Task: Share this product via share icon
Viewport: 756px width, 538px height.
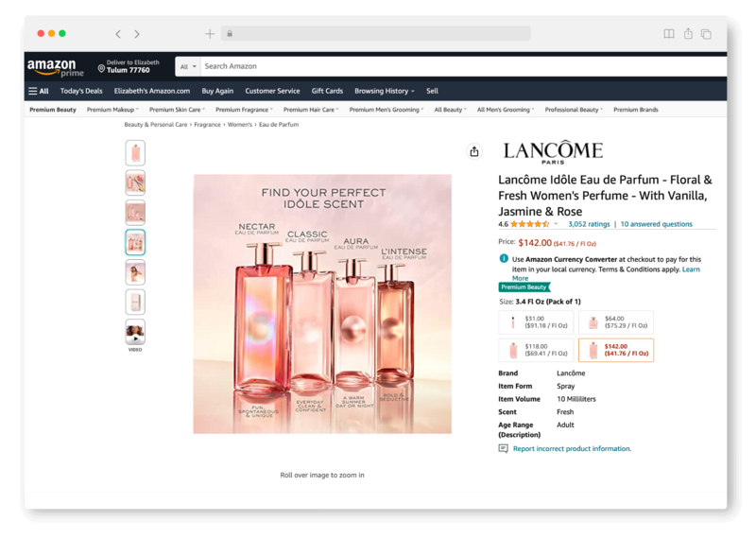Action: pos(474,151)
